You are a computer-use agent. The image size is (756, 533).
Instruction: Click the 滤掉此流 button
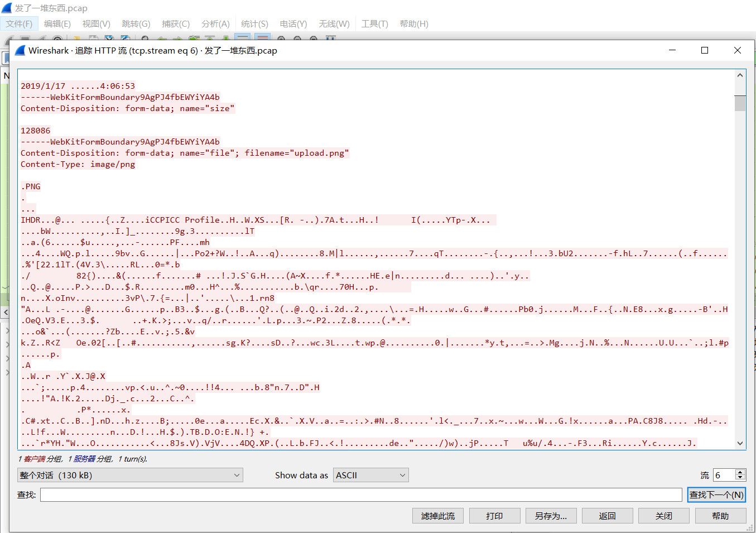[x=438, y=516]
